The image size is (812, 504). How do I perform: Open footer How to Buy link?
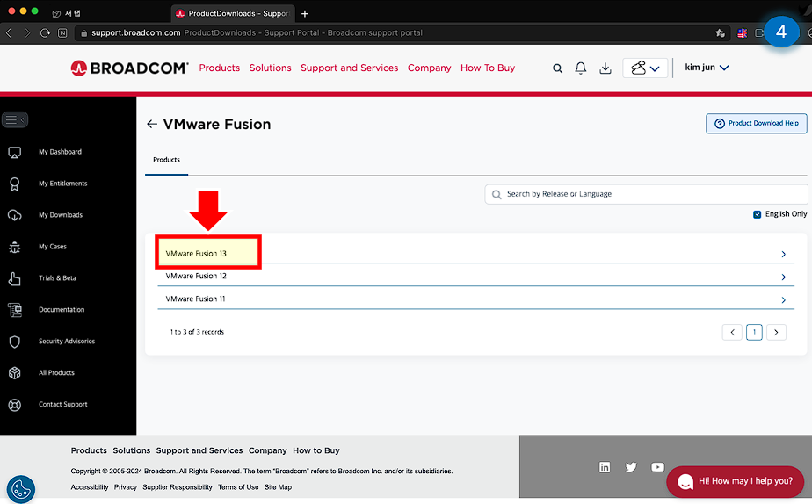(316, 450)
